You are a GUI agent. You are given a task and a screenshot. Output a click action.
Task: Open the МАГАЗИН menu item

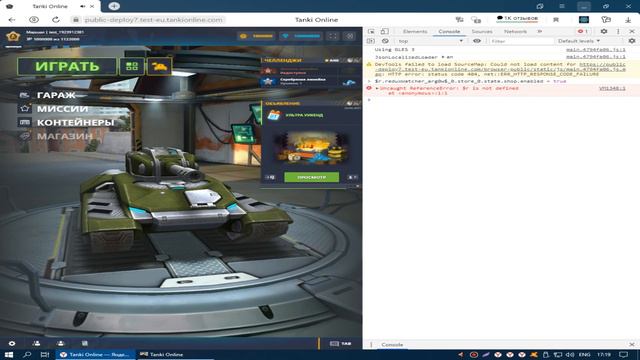click(64, 136)
